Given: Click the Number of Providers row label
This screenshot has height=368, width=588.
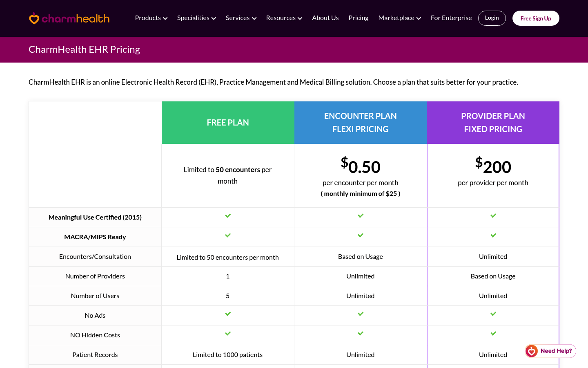Looking at the screenshot, I should [x=95, y=276].
